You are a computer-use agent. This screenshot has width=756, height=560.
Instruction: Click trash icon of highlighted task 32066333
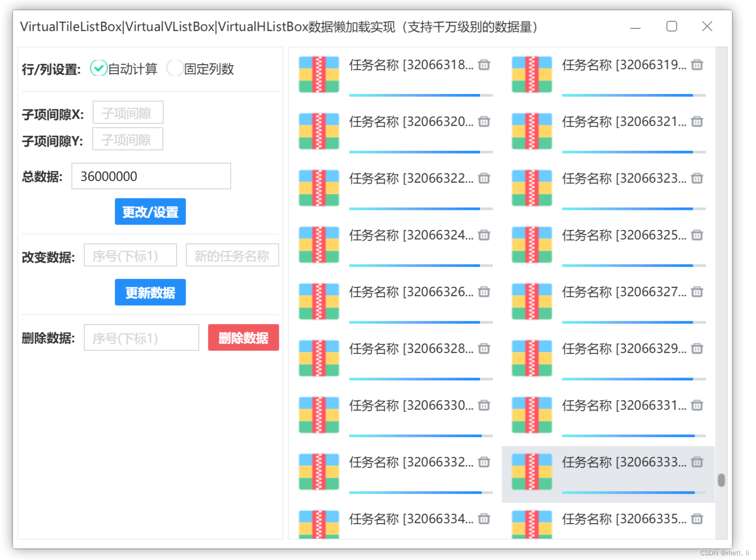click(x=697, y=462)
